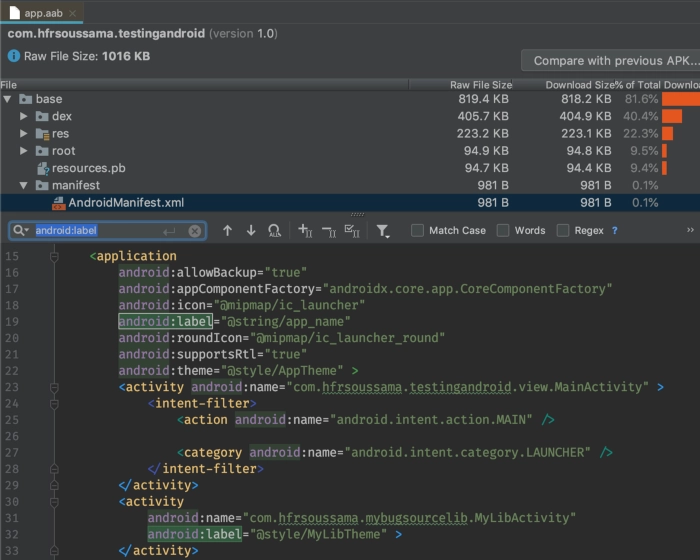Expand the dex folder
This screenshot has height=560, width=700.
[x=25, y=117]
